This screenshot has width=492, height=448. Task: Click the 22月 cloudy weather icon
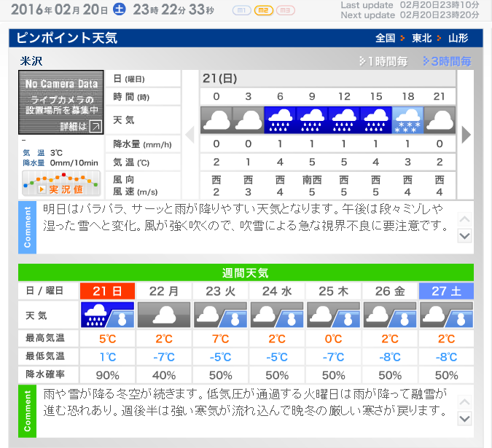(164, 315)
